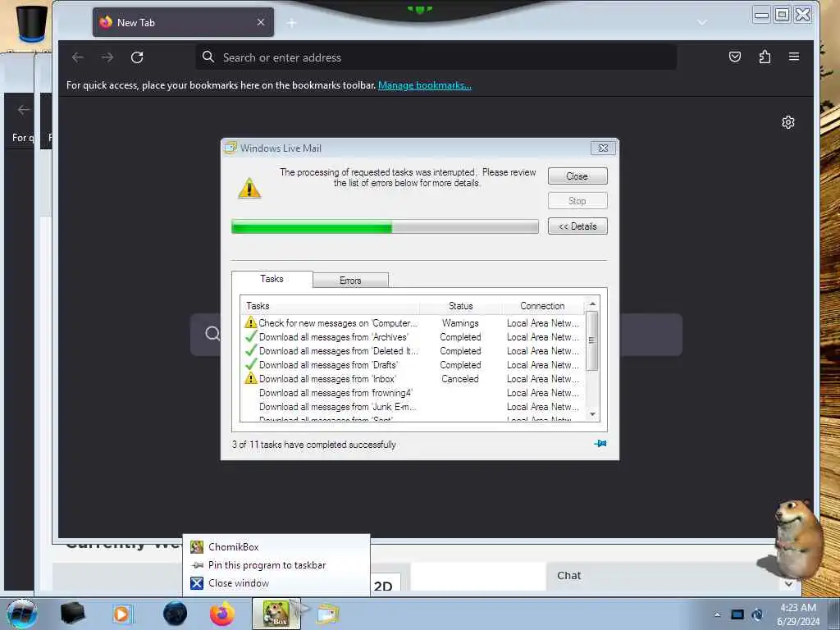This screenshot has width=840, height=630.
Task: Open the Windows Live Mail taskbar icon
Action: (x=328, y=614)
